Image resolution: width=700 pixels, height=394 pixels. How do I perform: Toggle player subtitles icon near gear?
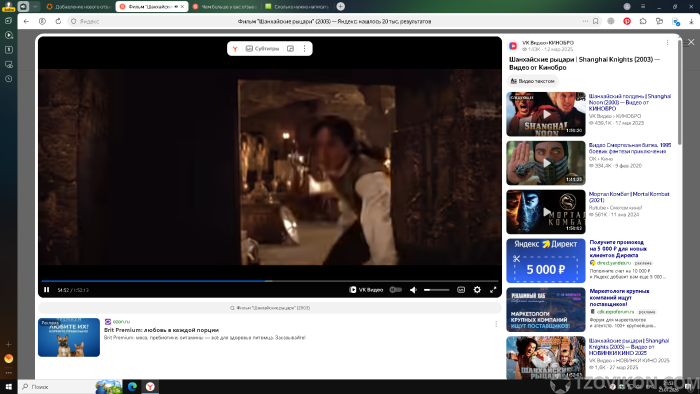(461, 290)
